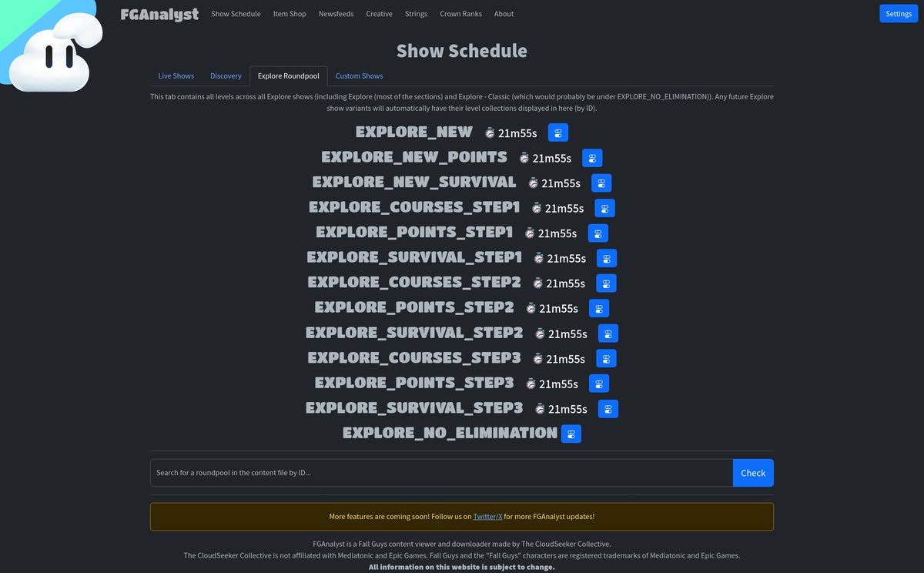Click the toggle button beside EXPLORE_POINTS_STEP1

(598, 233)
